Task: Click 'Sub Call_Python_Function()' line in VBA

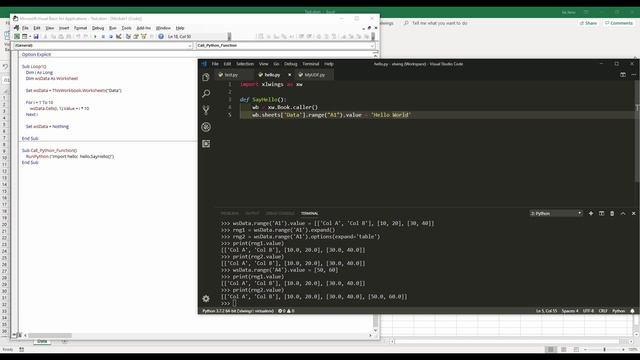Action: point(49,151)
